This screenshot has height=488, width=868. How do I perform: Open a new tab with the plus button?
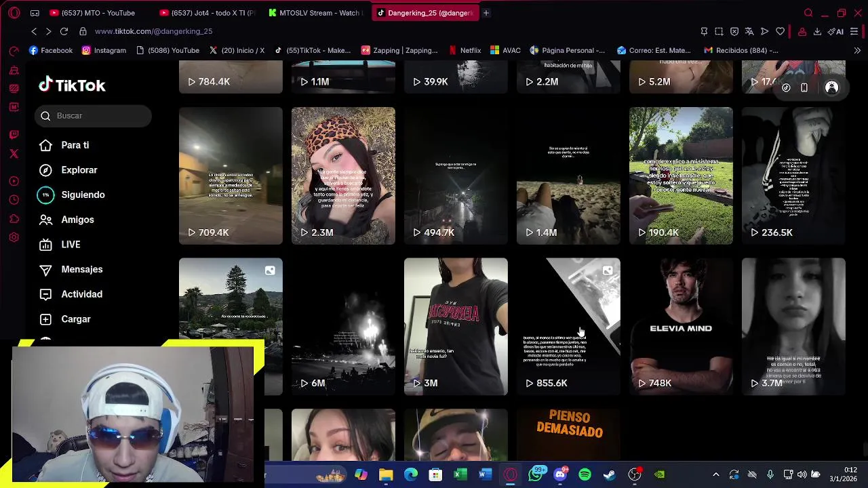pyautogui.click(x=486, y=13)
